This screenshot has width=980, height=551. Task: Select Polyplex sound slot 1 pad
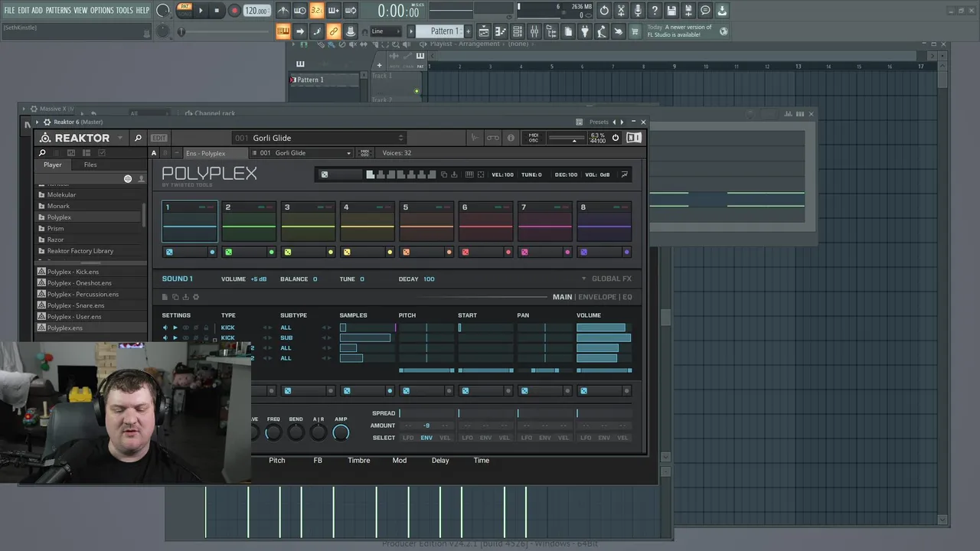(190, 222)
